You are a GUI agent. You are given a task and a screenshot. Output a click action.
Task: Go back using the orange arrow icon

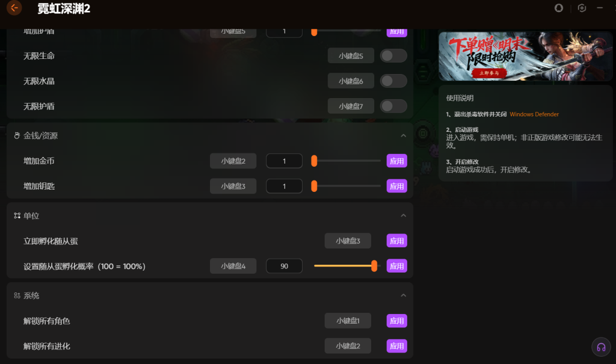click(x=14, y=7)
